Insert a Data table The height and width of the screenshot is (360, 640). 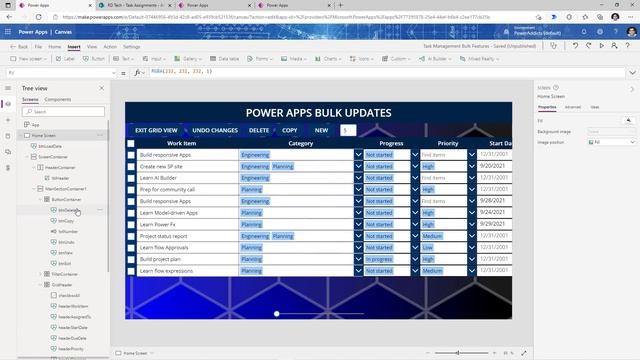(224, 59)
